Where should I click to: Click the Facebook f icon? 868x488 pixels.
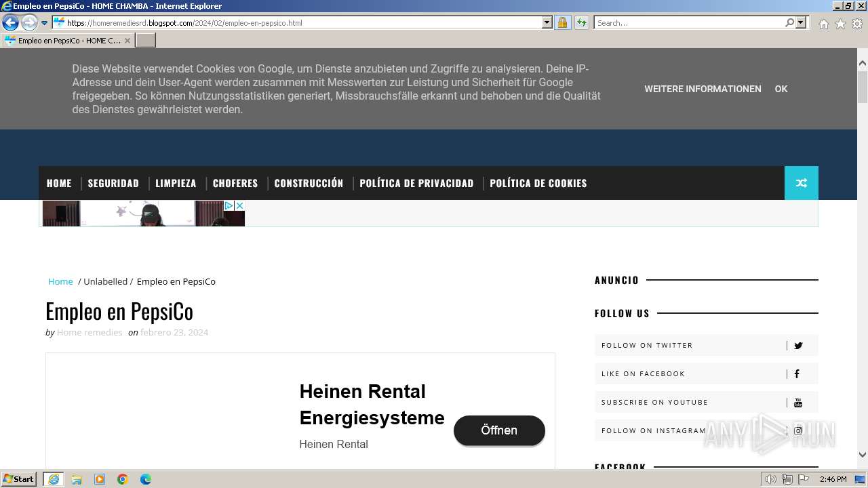[x=797, y=373]
